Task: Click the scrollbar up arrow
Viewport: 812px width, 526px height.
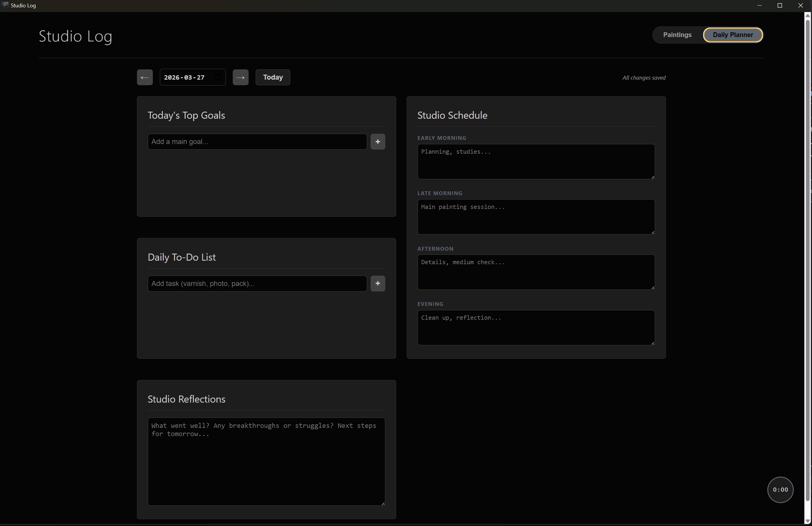Action: coord(808,15)
